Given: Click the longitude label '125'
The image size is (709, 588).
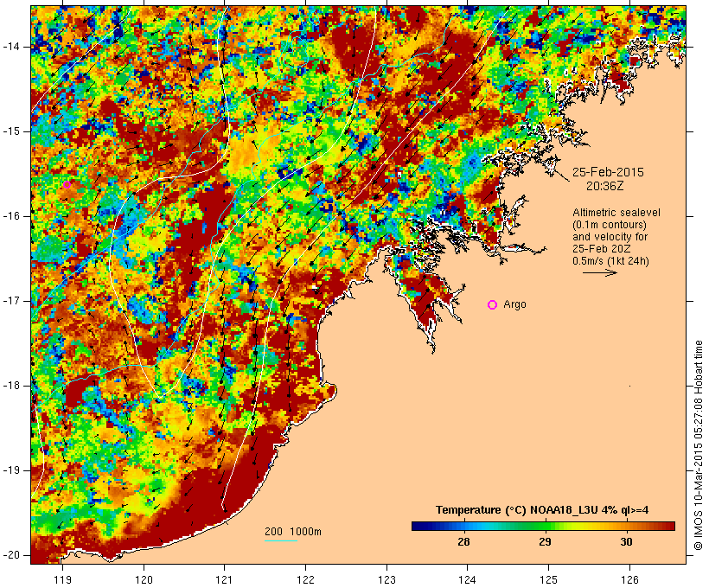Looking at the screenshot, I should (548, 579).
